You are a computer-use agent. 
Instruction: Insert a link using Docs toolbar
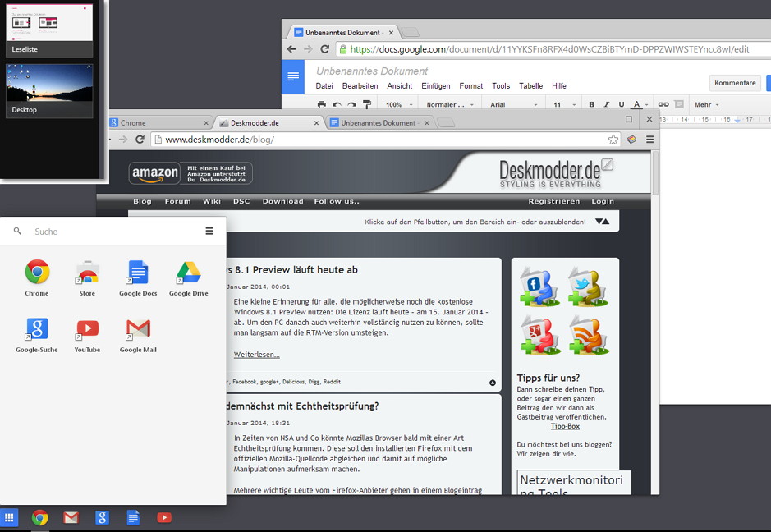point(663,104)
